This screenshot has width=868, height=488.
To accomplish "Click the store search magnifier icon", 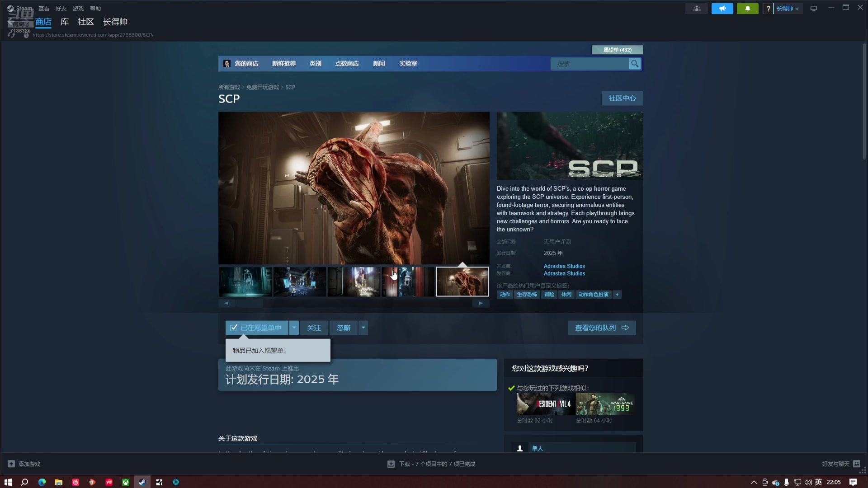I will click(x=635, y=64).
